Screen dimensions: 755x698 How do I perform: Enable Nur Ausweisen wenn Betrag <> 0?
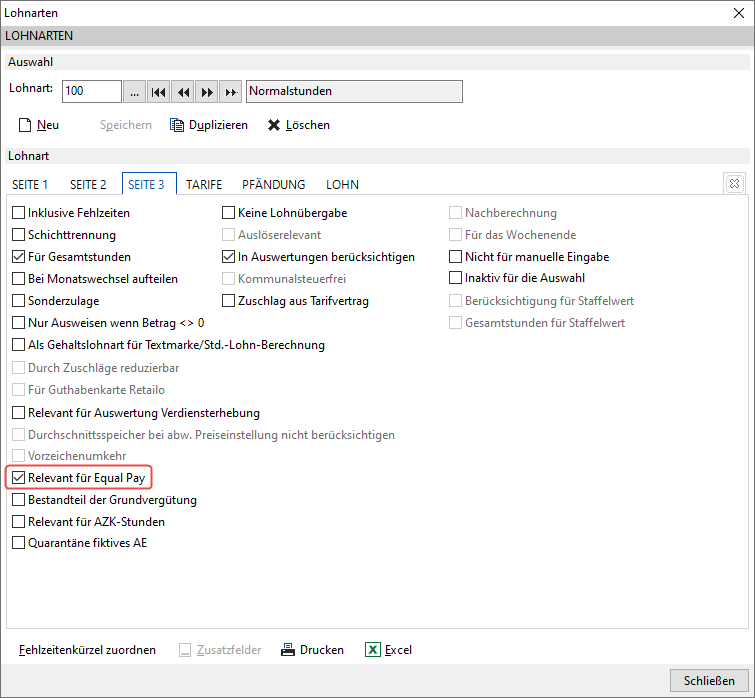pyautogui.click(x=18, y=323)
